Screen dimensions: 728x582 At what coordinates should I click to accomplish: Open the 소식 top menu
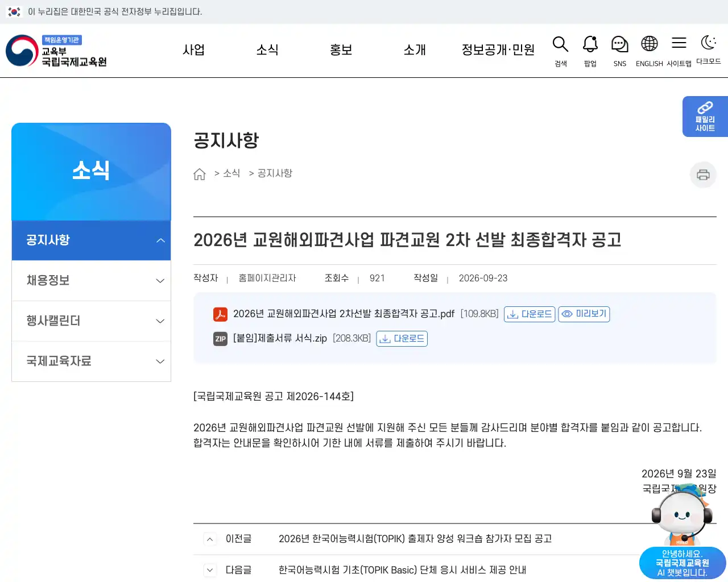[x=267, y=50]
